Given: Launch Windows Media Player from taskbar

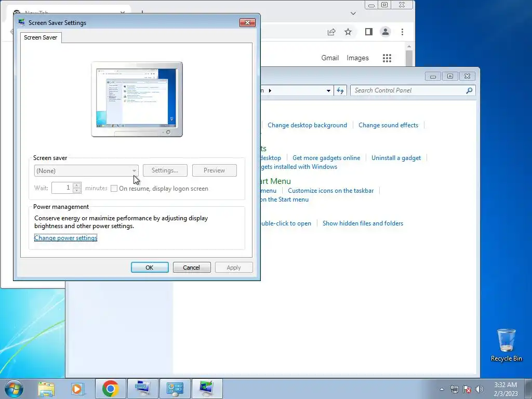Looking at the screenshot, I should (78, 389).
